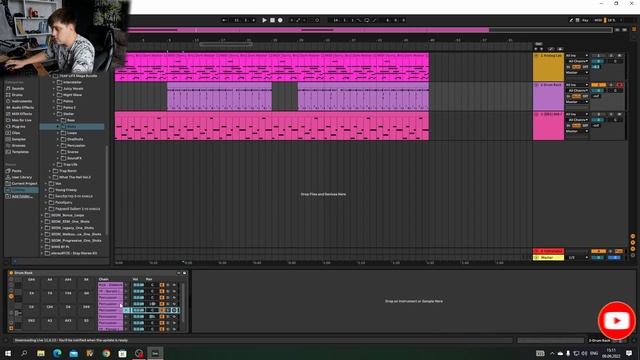
Task: Expand the Night Wave folder
Action: (x=54, y=95)
